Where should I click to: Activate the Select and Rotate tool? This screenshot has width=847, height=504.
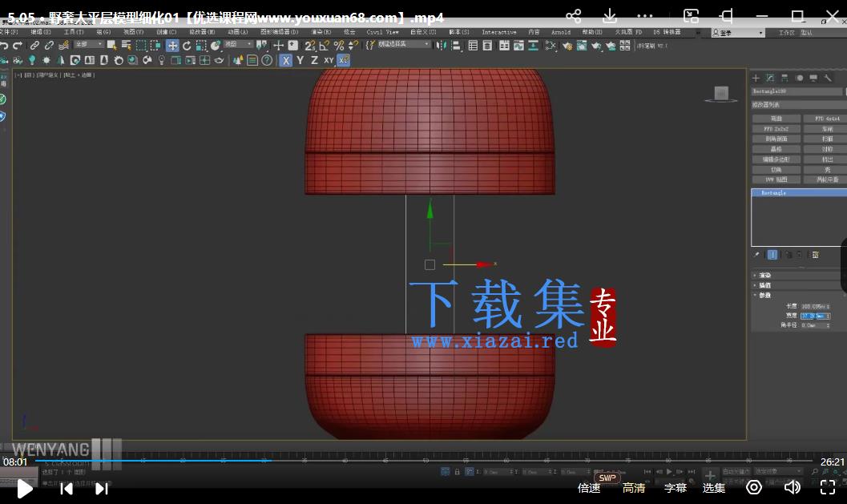187,46
